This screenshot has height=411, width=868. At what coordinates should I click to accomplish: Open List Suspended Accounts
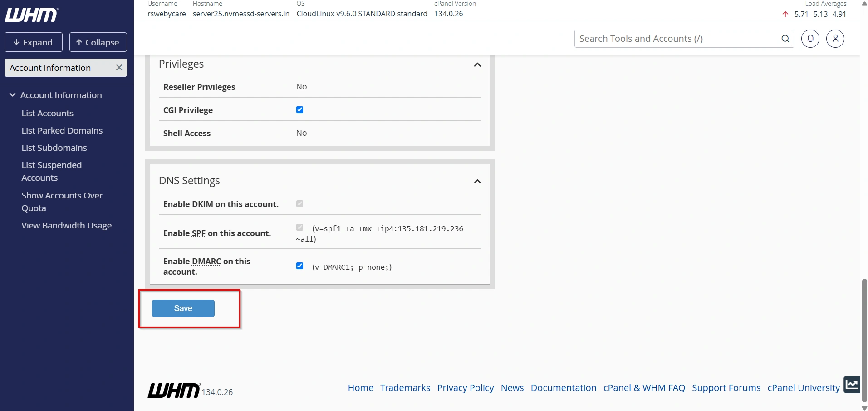(x=52, y=171)
